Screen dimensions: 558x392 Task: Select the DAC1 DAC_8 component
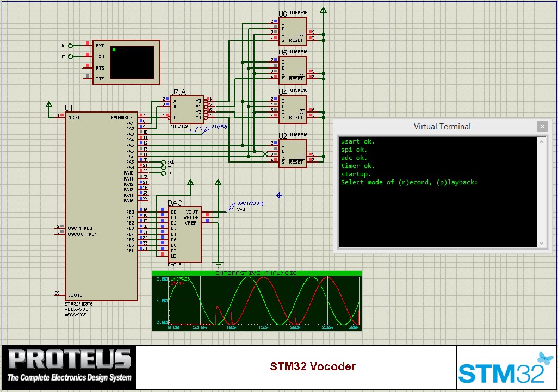click(x=184, y=234)
